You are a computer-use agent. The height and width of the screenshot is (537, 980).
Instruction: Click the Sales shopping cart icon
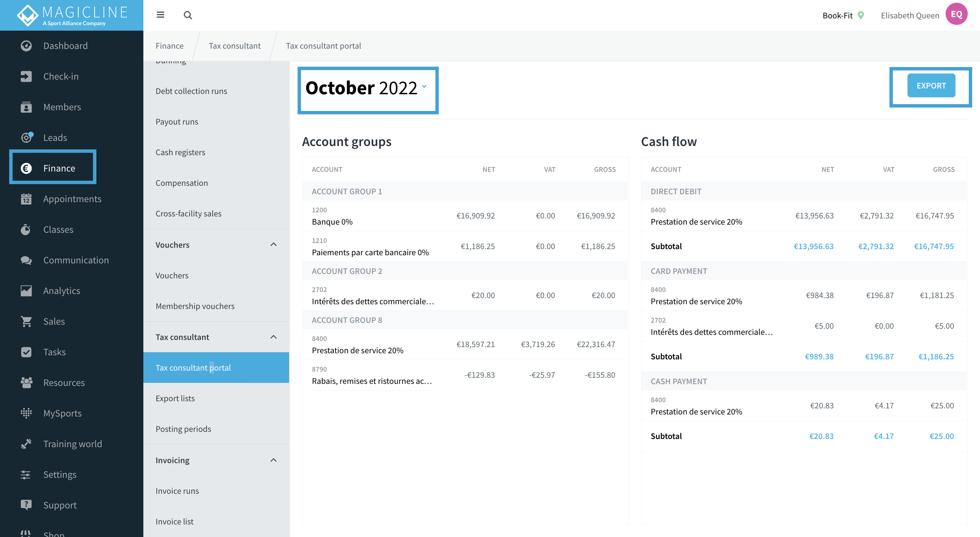tap(26, 321)
